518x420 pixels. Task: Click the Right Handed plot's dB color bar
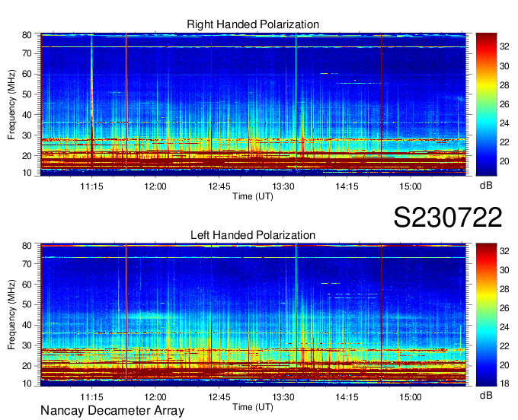click(486, 104)
